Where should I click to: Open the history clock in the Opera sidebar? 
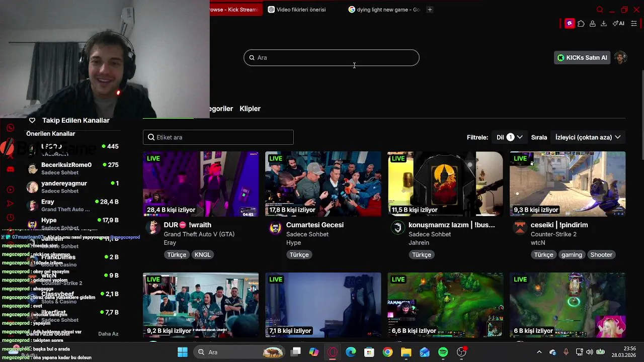tap(10, 218)
